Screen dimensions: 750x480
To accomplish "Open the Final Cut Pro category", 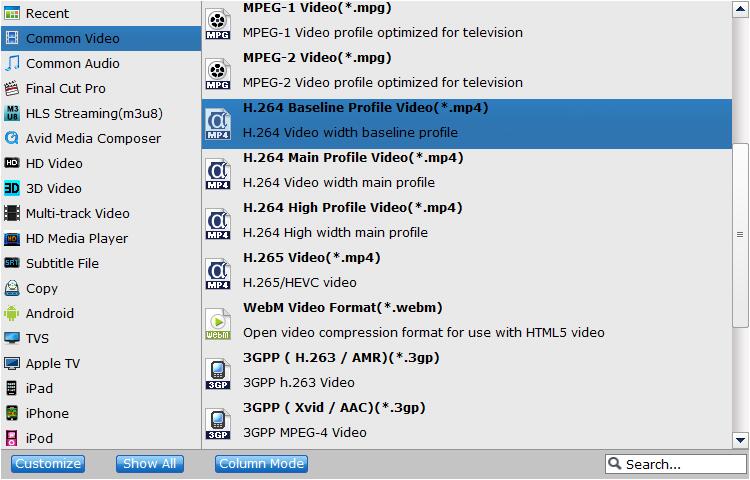I will coord(101,88).
